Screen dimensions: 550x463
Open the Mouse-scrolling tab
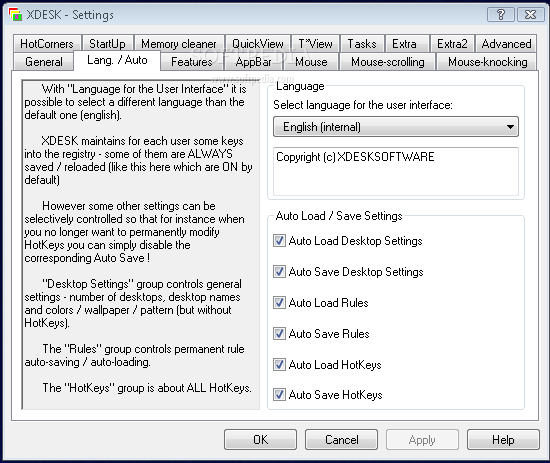point(388,62)
